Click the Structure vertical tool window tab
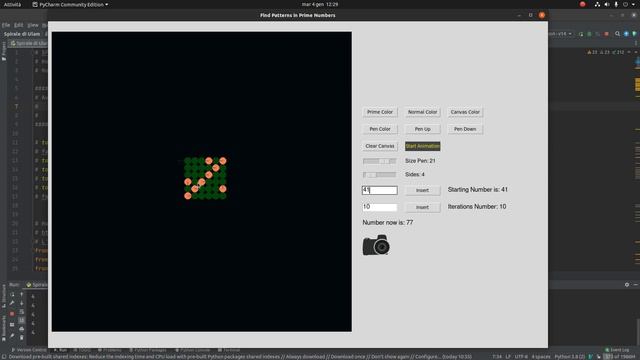The width and height of the screenshot is (640, 360). pos(3,295)
